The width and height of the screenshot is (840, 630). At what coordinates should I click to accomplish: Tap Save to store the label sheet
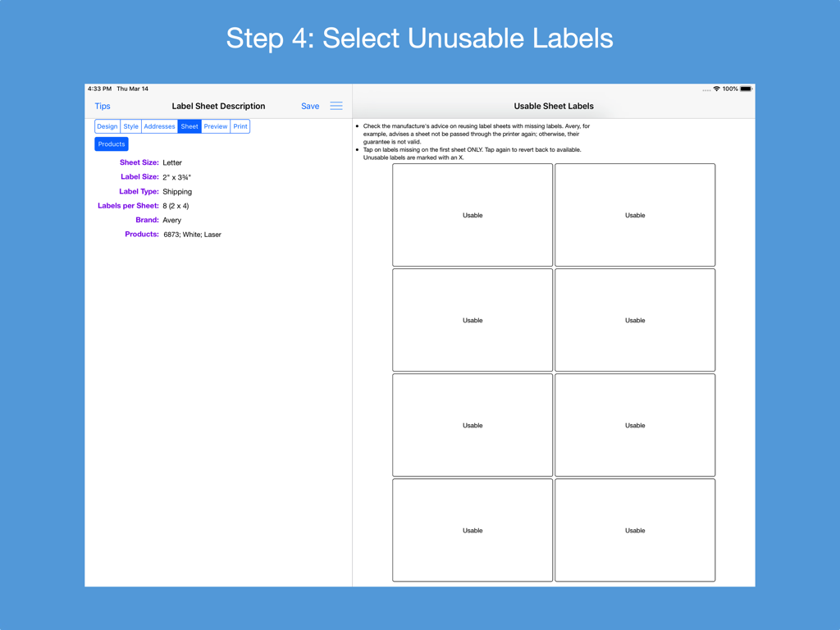click(310, 106)
